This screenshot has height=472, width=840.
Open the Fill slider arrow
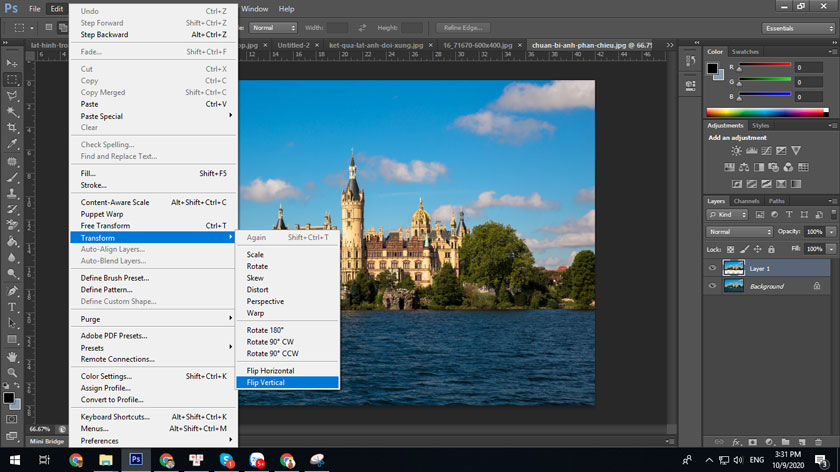click(831, 249)
